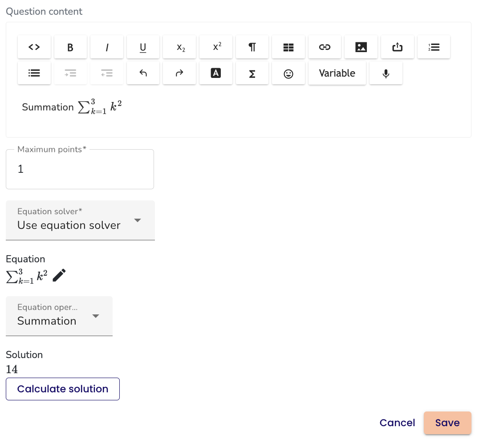
Task: Insert an image into the question
Action: (x=361, y=47)
